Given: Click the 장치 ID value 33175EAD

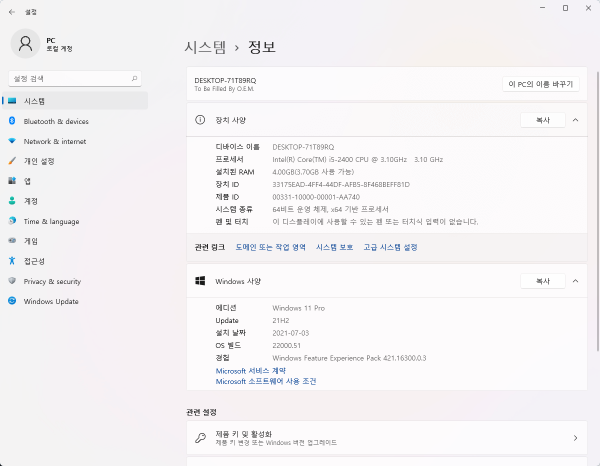Looking at the screenshot, I should pyautogui.click(x=341, y=184).
